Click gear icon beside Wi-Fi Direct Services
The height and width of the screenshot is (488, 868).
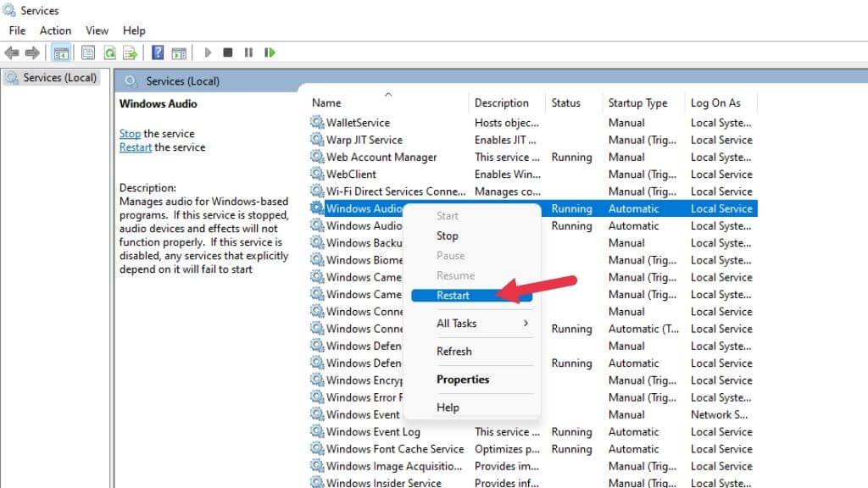point(317,191)
